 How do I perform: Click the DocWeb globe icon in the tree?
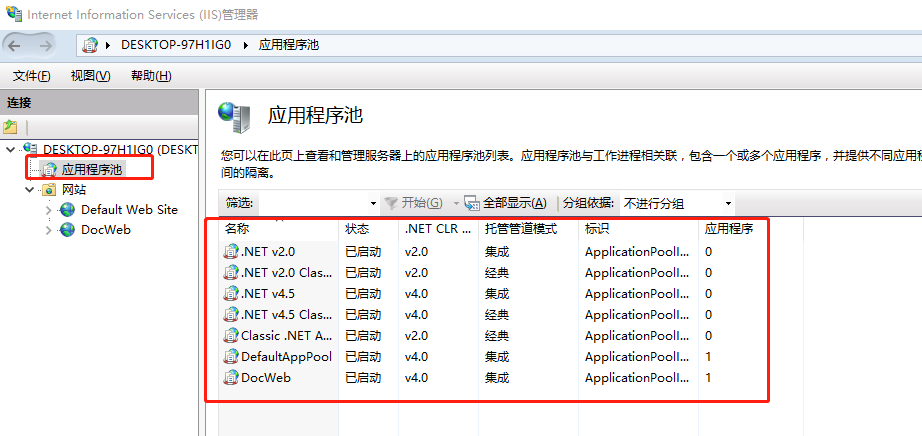(68, 229)
